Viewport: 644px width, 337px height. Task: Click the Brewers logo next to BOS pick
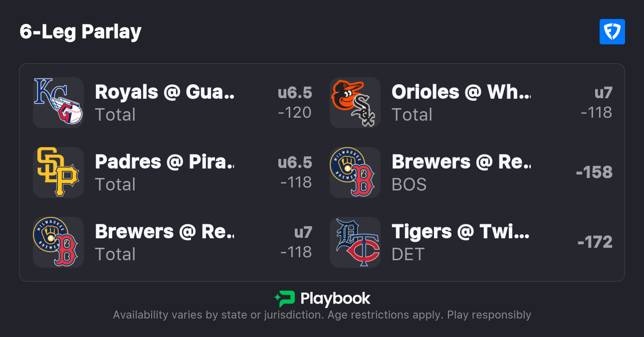[x=355, y=172]
